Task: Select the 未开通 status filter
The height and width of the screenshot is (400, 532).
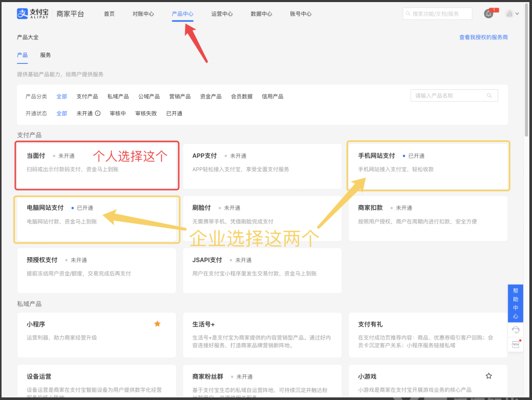Action: click(85, 113)
